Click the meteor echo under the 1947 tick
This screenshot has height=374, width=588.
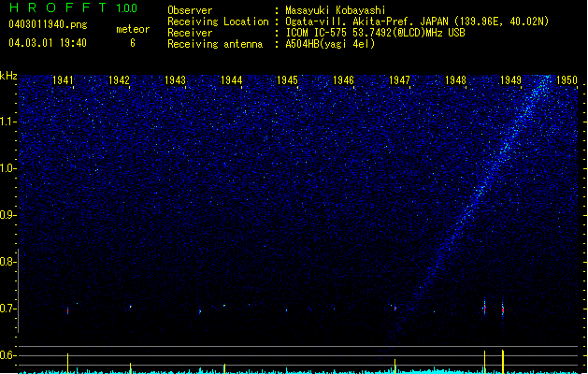tap(394, 309)
